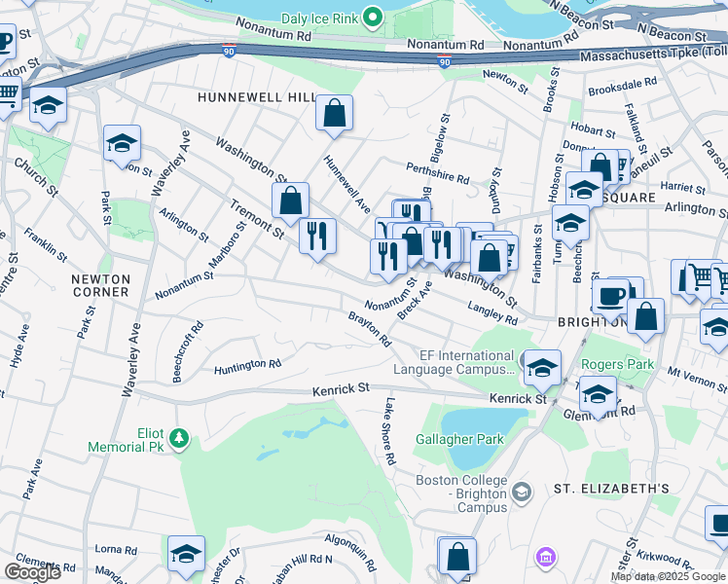Viewport: 728px width, 584px height.
Task: Click the Google logo
Action: tap(32, 572)
